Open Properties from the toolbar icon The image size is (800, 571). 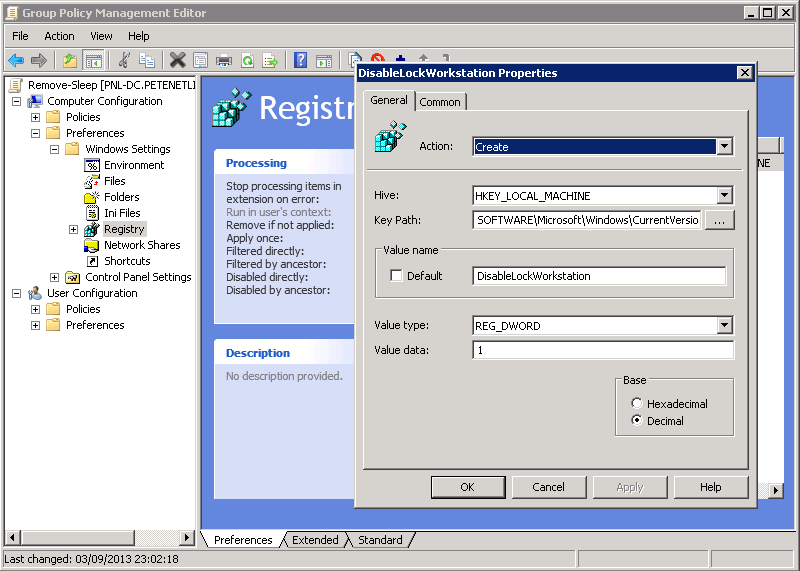pos(201,61)
